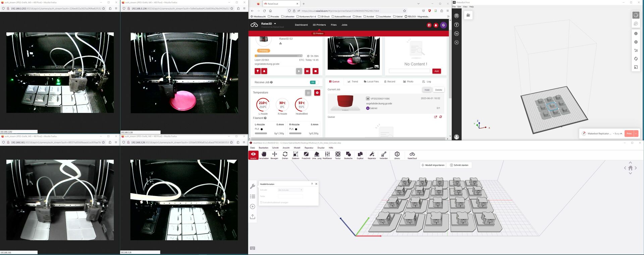Screen dimensions: 644x255
Task: Open the Reparatur toolbar tool
Action: pyautogui.click(x=372, y=155)
